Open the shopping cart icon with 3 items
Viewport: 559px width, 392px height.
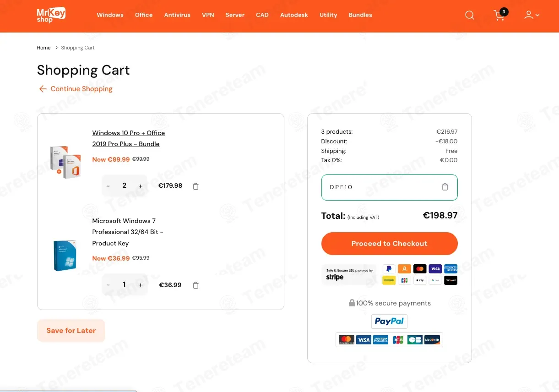(x=500, y=15)
